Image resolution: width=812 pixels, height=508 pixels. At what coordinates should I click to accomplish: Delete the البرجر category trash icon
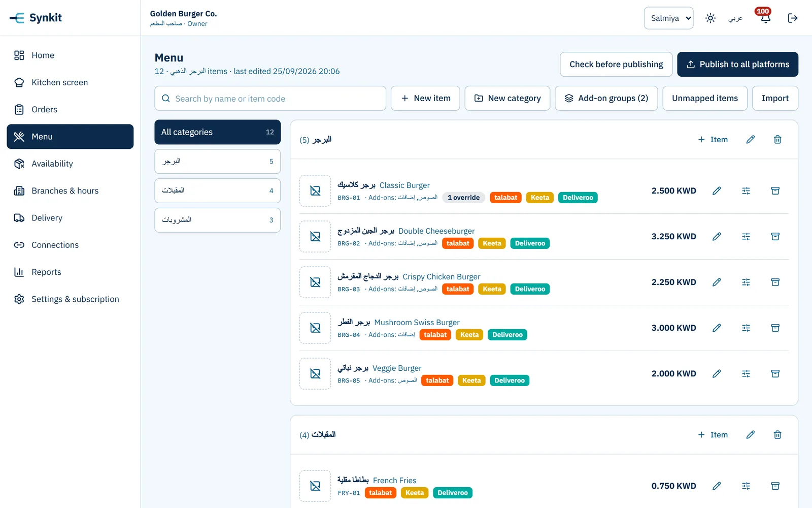[777, 140]
